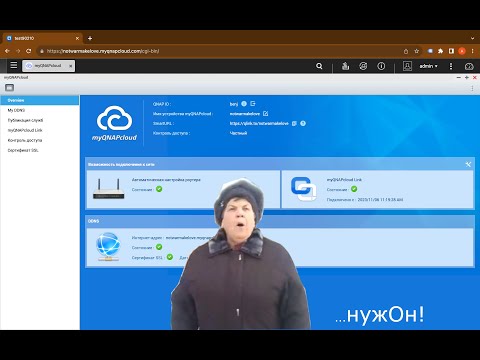Viewport: 480px width, 360px height.
Task: Open the QTS More options dots
Action: (451, 66)
